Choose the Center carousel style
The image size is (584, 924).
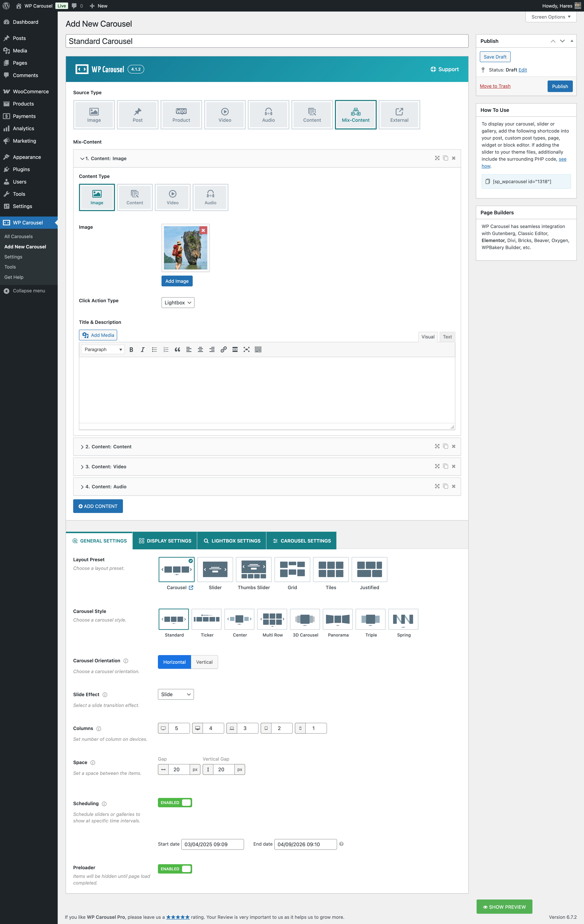coord(239,619)
